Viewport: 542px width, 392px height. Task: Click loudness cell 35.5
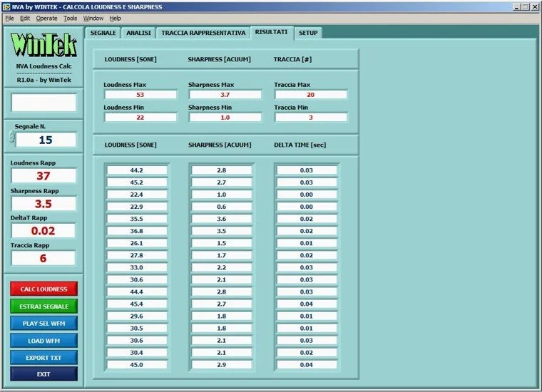[x=137, y=219]
